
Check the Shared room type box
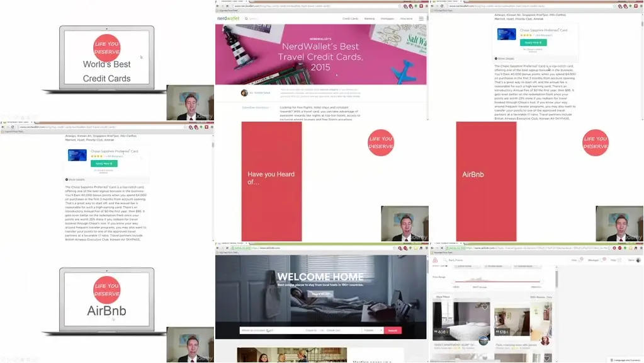pos(516,267)
